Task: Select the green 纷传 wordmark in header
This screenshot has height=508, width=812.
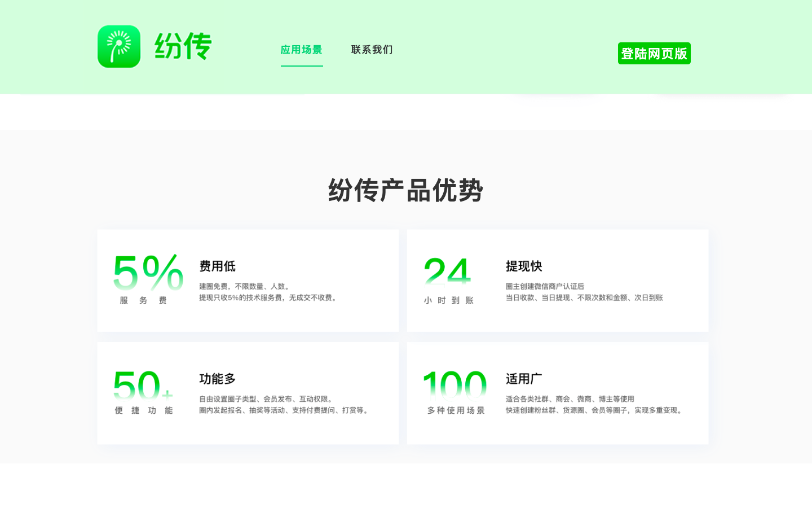Action: tap(183, 46)
